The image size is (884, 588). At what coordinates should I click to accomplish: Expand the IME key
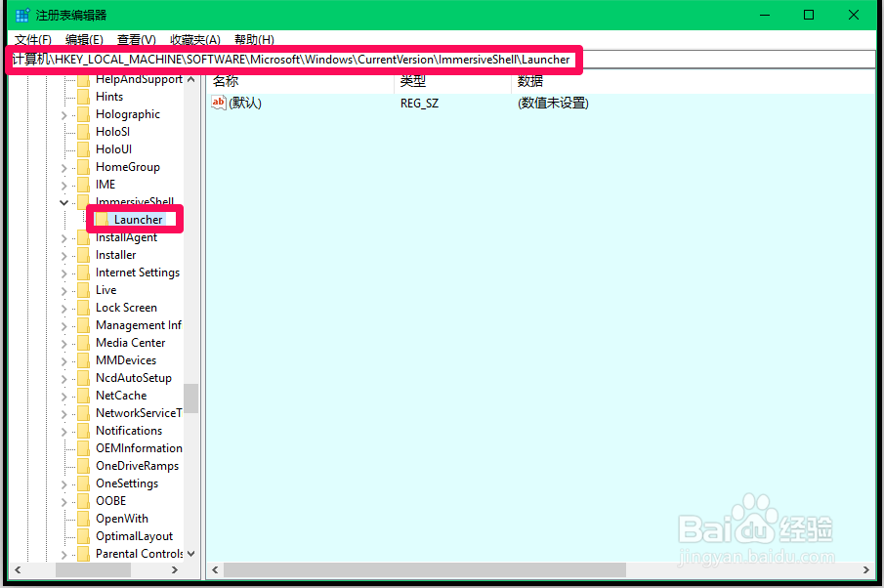coord(63,185)
